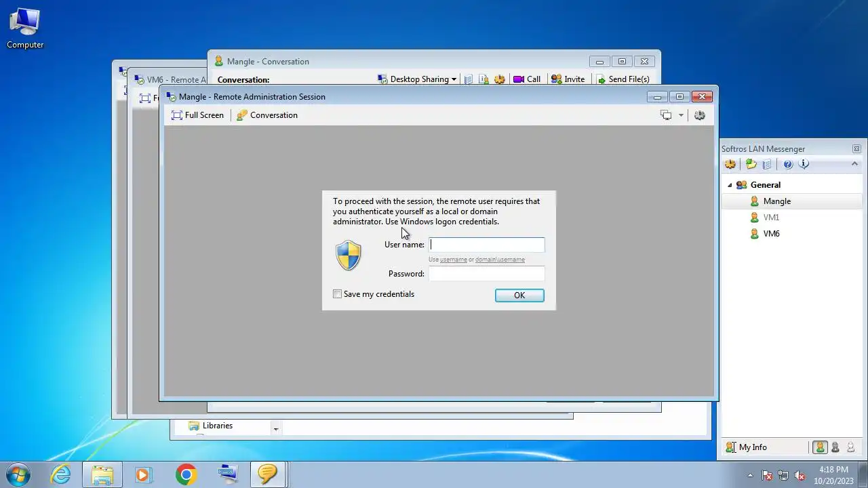Click the user info icon in Conversation toolbar
868x488 pixels.
[484, 79]
